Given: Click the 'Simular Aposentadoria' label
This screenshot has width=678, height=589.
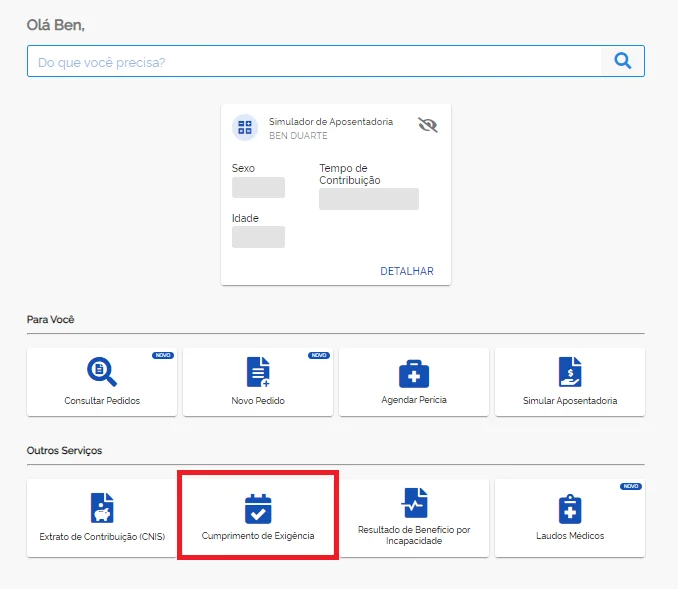Looking at the screenshot, I should click(x=570, y=401).
